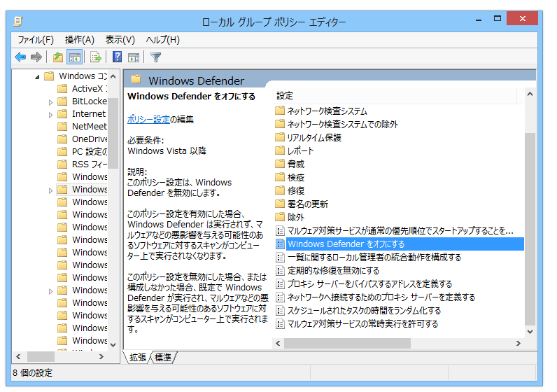
Task: Open the リアルタイム保護 folder
Action: tap(309, 137)
